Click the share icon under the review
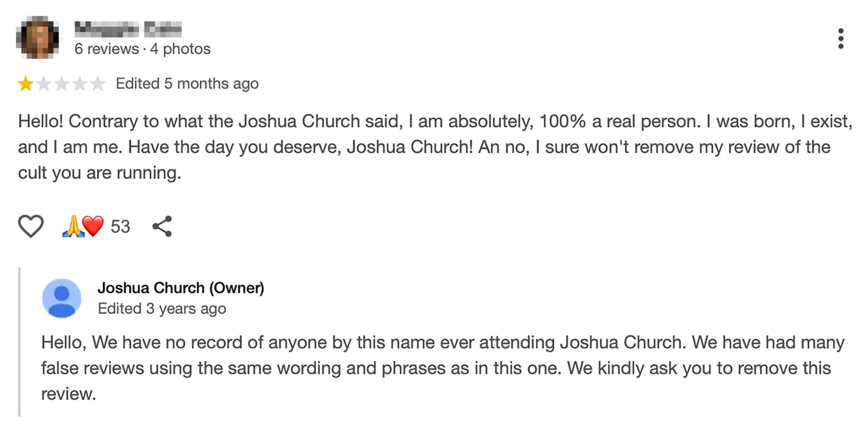This screenshot has height=432, width=868. coord(162,226)
